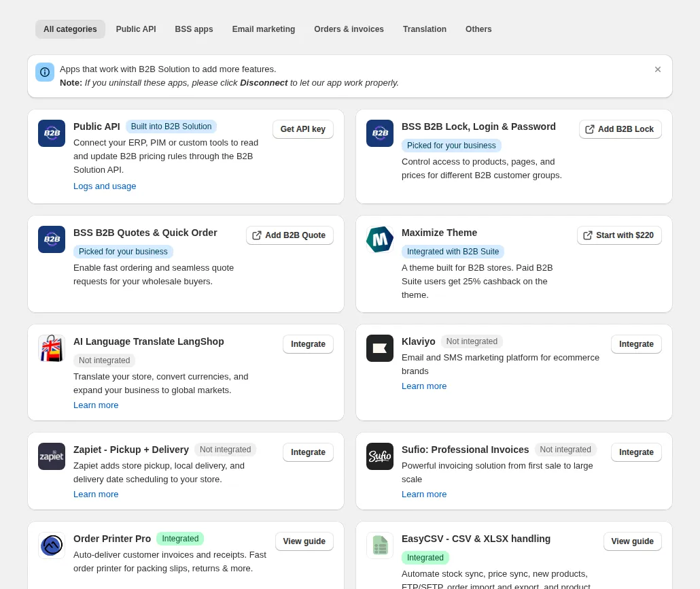Go to Orders & invoices tab
700x589 pixels.
tap(349, 29)
